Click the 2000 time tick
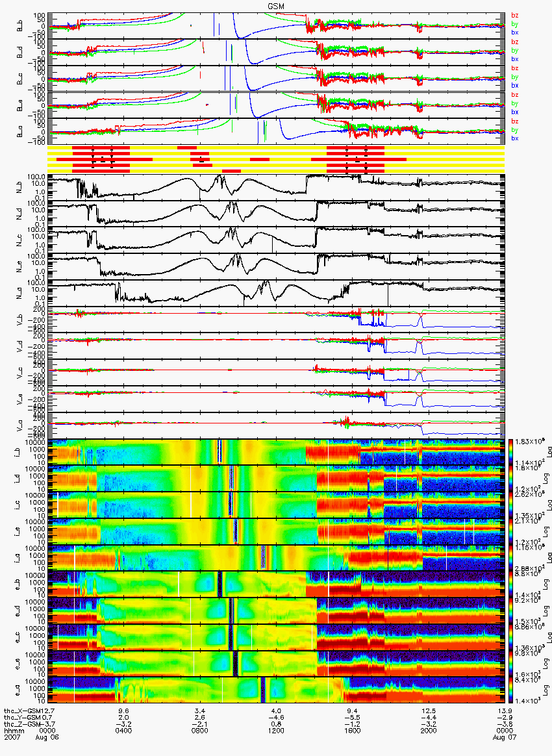The width and height of the screenshot is (552, 756). pyautogui.click(x=429, y=731)
